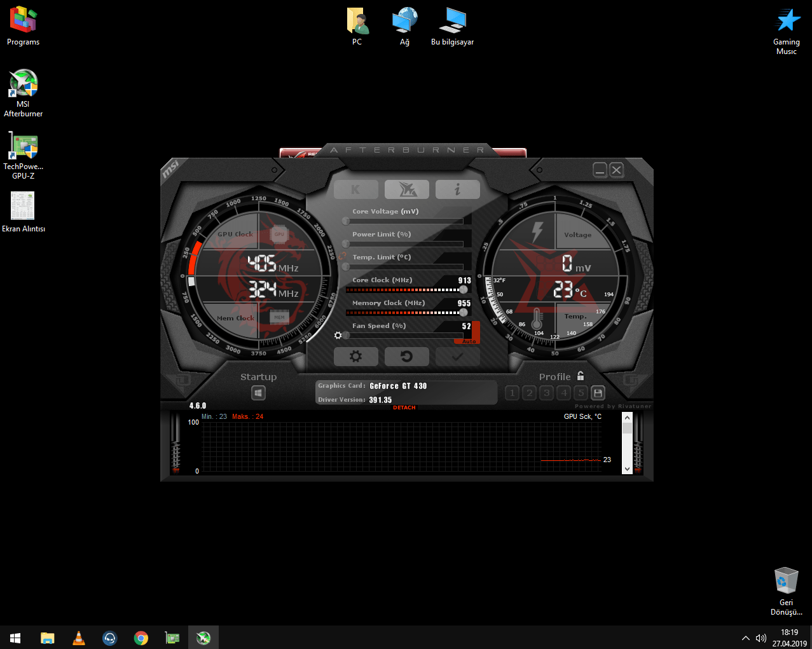Click the driver version 391.35 text
Viewport: 812px width, 649px height.
[x=380, y=400]
